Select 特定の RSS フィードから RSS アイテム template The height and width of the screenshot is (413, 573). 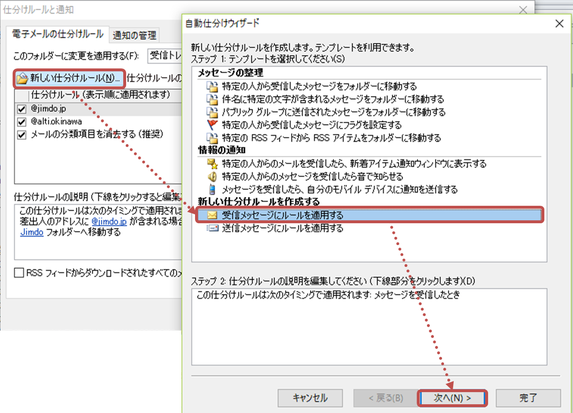(x=331, y=138)
